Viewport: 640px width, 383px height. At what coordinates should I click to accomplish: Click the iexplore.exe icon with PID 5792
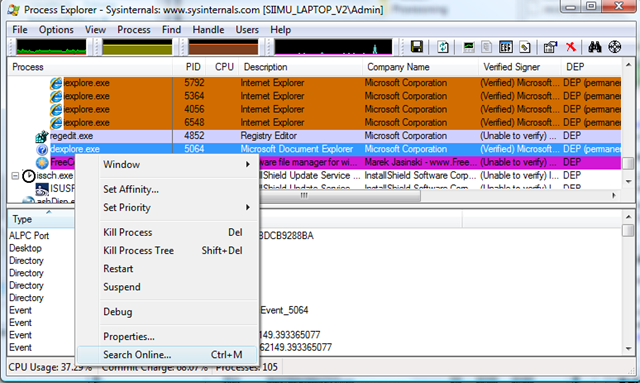point(56,83)
